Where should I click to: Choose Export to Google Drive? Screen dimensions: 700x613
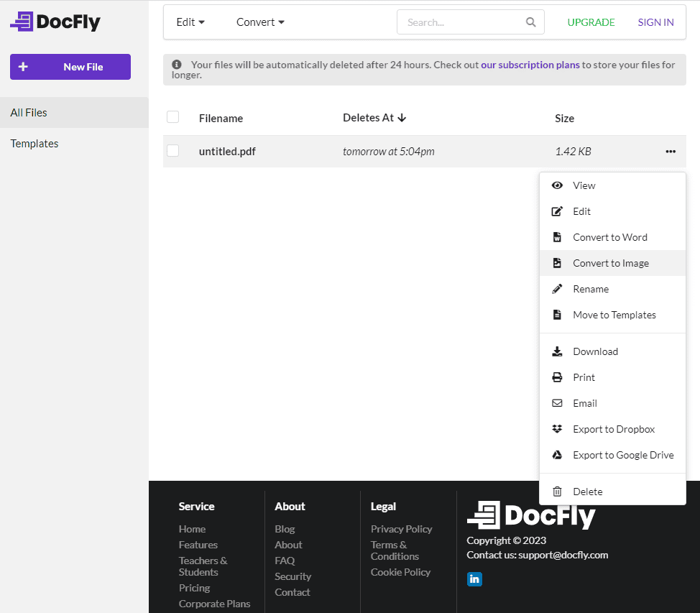point(612,455)
